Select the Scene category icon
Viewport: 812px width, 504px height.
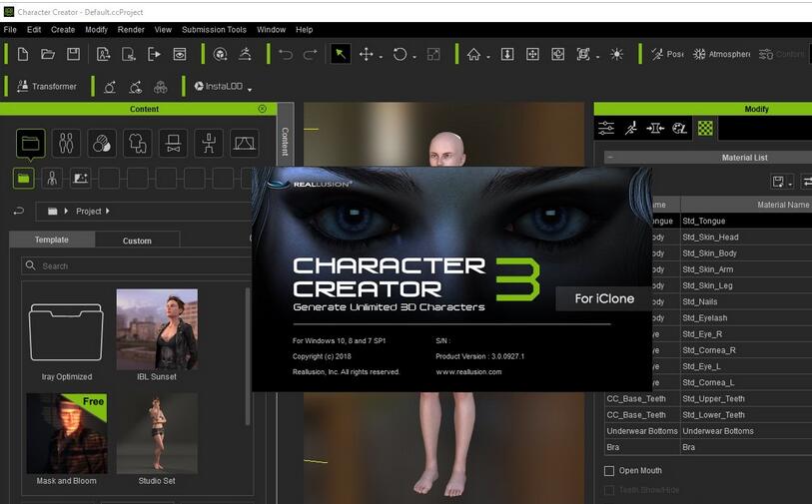pos(244,143)
